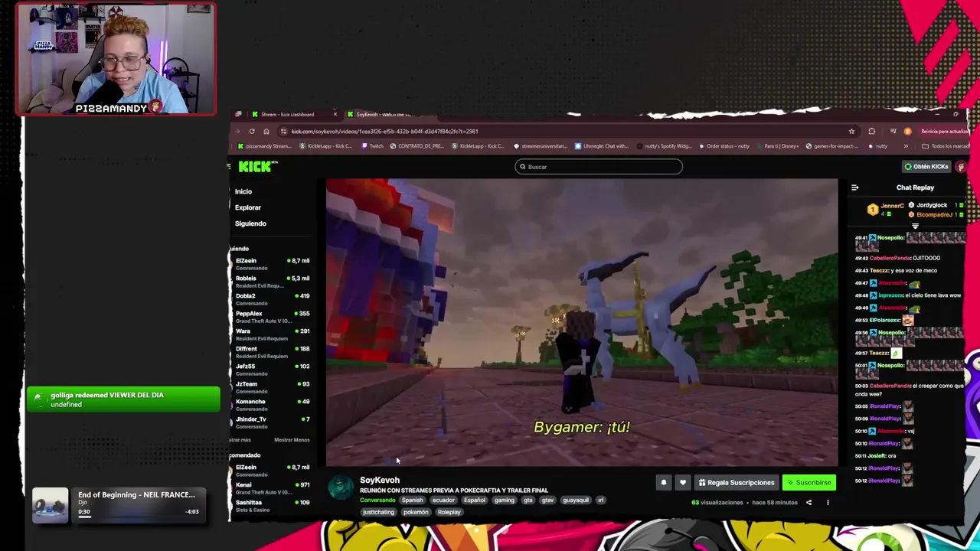This screenshot has width=980, height=551.
Task: Click the guayaquil tag
Action: 576,500
